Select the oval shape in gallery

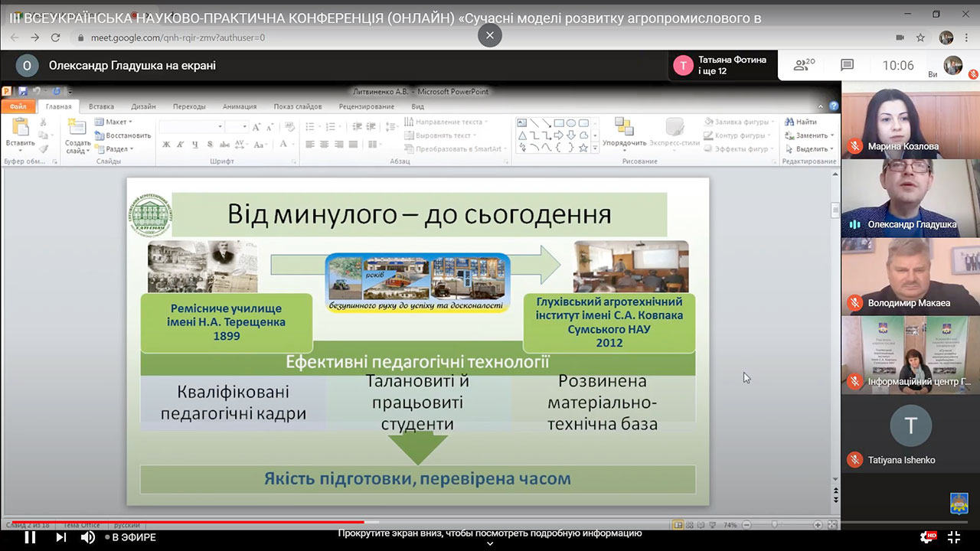571,122
